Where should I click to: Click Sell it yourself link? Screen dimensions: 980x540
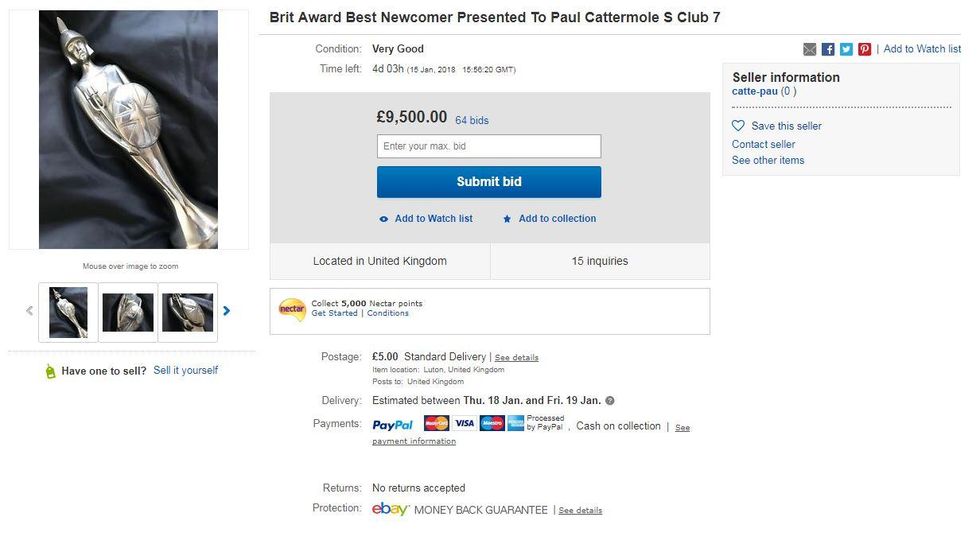(185, 370)
